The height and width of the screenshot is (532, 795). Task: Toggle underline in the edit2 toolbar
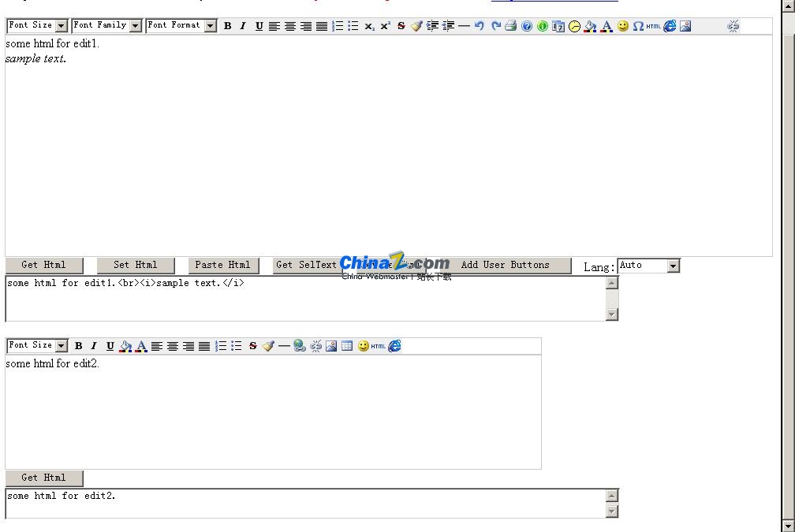click(x=110, y=346)
